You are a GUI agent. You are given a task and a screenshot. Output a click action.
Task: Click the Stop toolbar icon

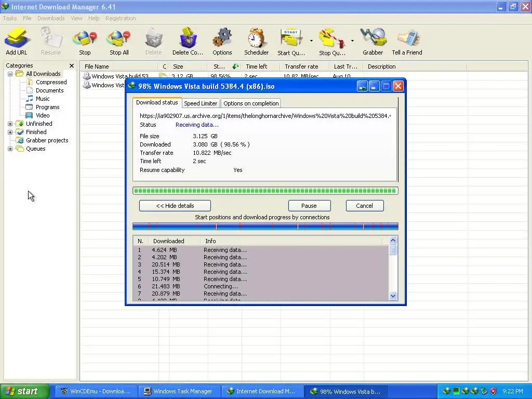pyautogui.click(x=85, y=42)
